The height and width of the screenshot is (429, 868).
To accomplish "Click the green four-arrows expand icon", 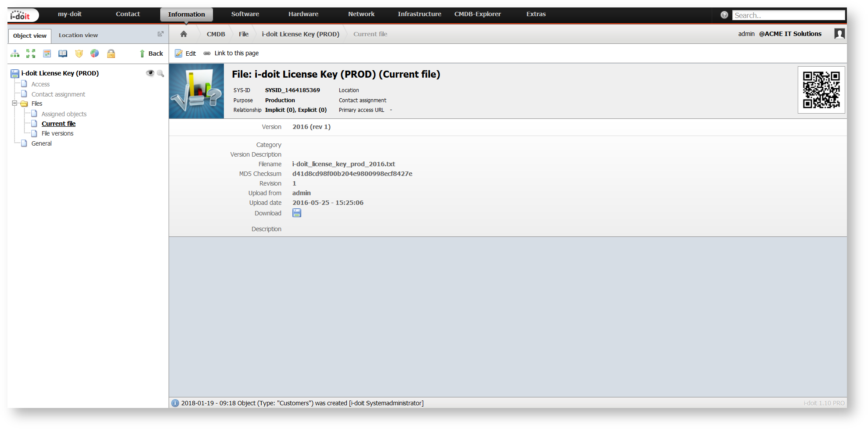I will 31,54.
